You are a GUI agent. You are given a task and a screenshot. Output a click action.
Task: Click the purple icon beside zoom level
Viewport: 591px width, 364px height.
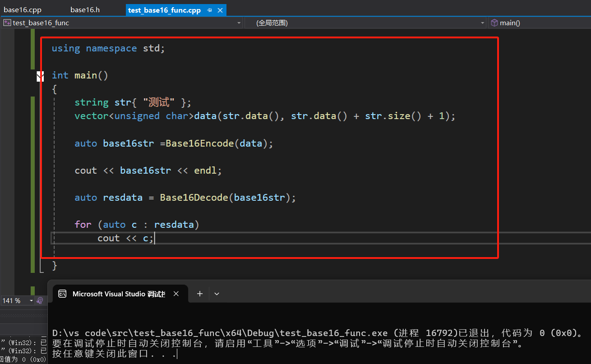click(40, 300)
